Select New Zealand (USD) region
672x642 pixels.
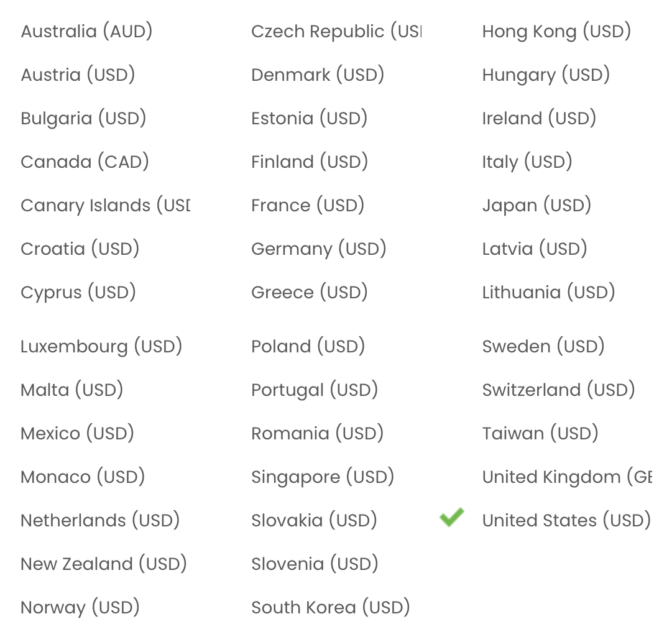point(103,564)
